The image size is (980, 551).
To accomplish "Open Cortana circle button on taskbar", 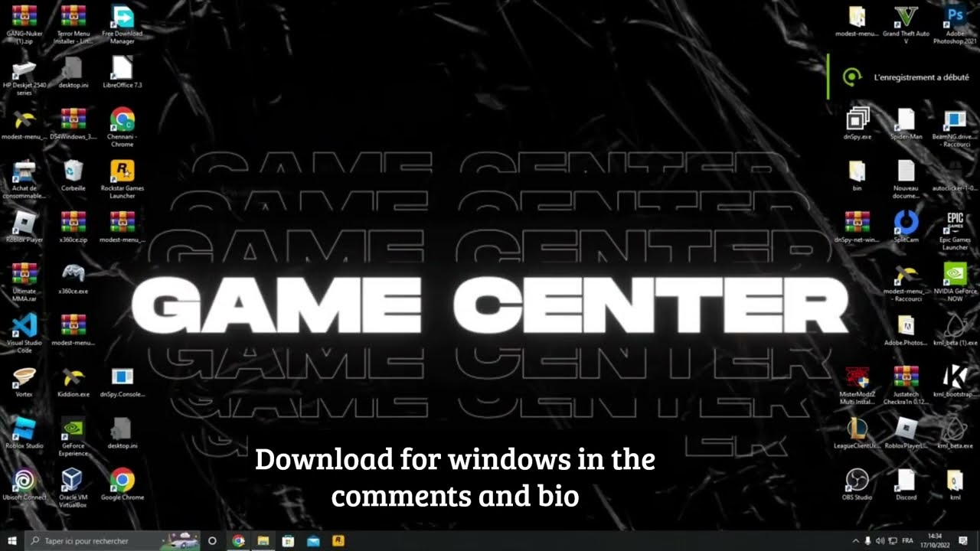I will click(213, 541).
